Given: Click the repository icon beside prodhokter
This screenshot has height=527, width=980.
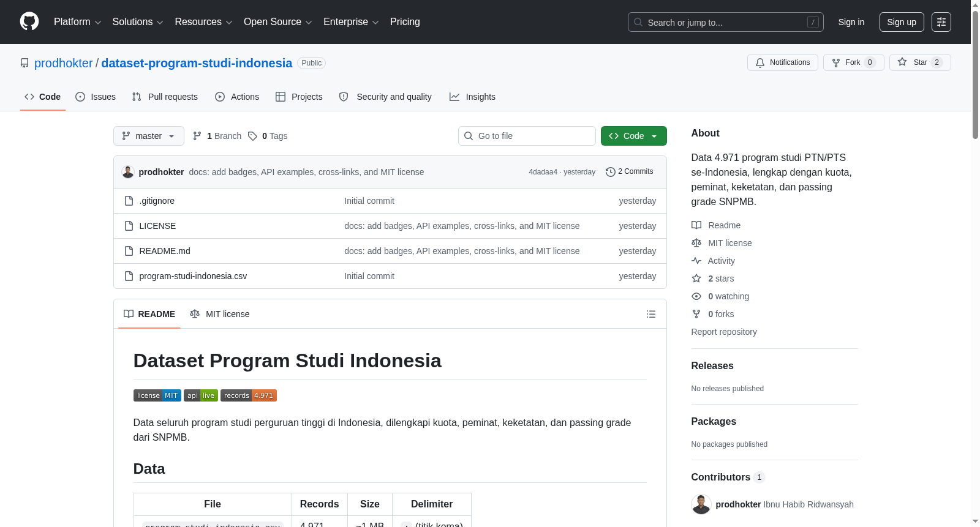Looking at the screenshot, I should [24, 63].
